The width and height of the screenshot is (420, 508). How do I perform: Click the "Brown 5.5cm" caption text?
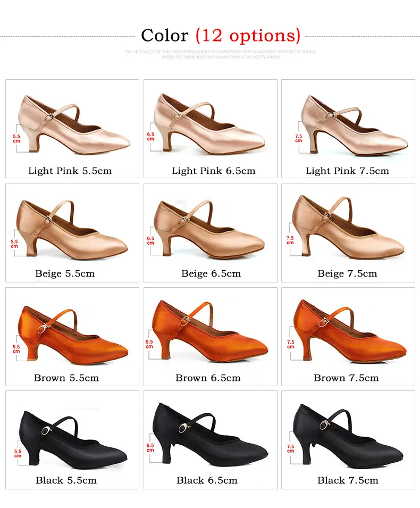click(x=66, y=378)
